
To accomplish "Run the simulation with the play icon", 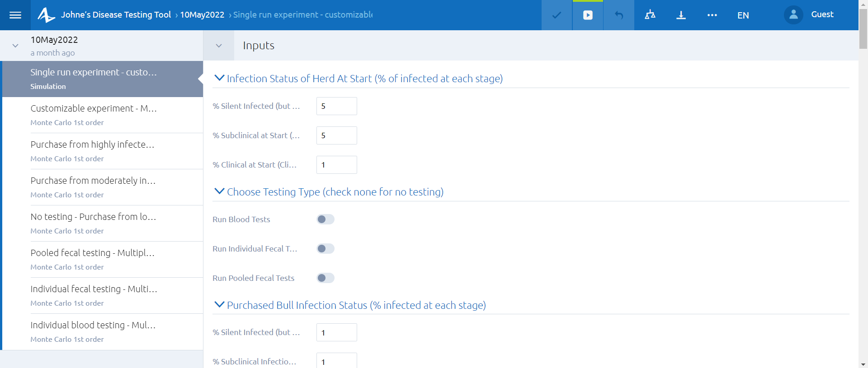I will click(588, 15).
